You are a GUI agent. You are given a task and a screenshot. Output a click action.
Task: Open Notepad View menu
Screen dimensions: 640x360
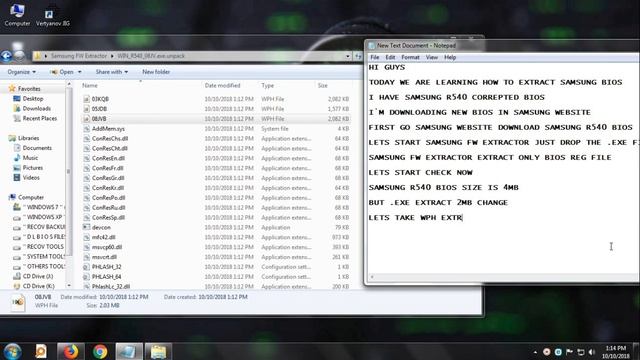click(x=431, y=58)
